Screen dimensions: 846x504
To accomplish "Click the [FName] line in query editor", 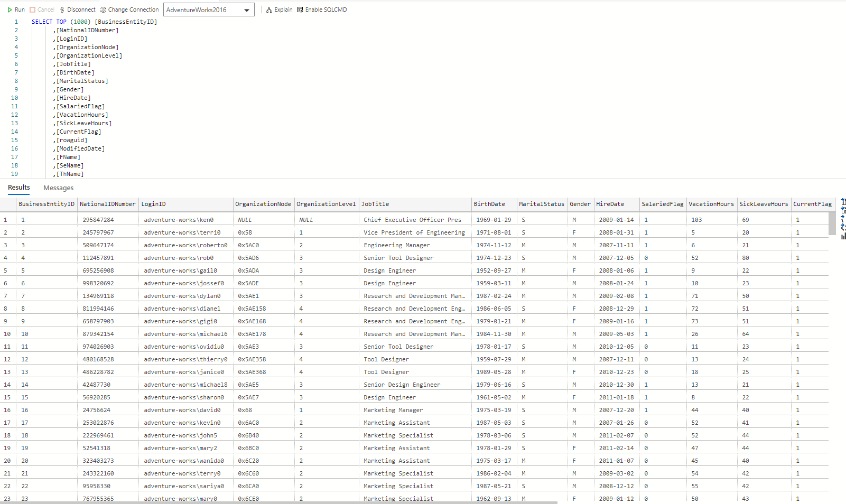I will (67, 157).
